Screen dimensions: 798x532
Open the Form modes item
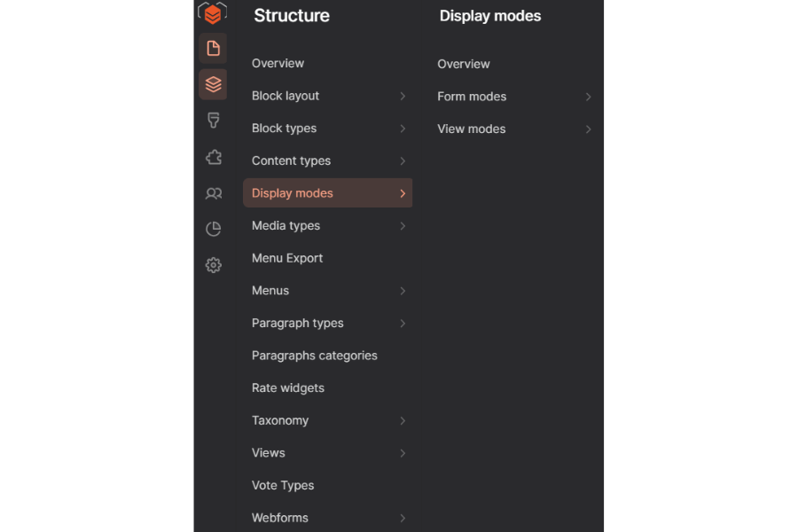click(x=472, y=97)
